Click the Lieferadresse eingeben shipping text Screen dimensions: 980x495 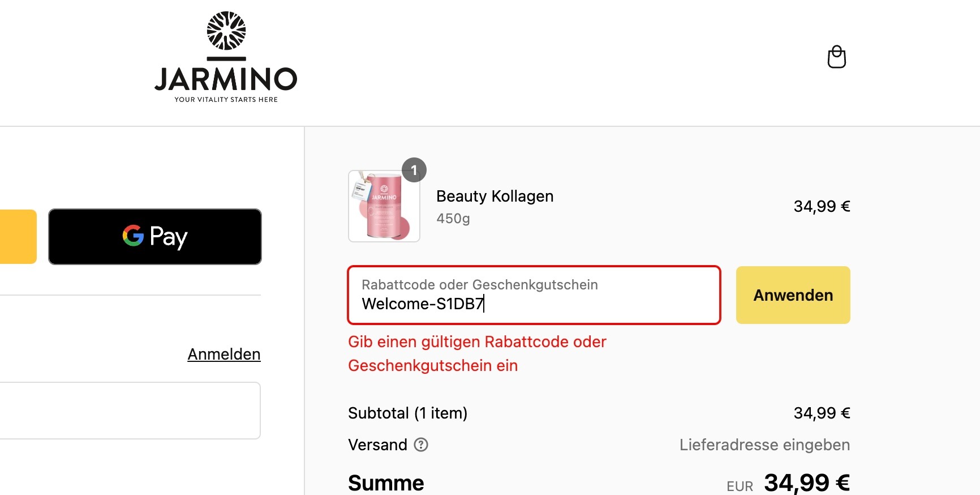pos(764,445)
